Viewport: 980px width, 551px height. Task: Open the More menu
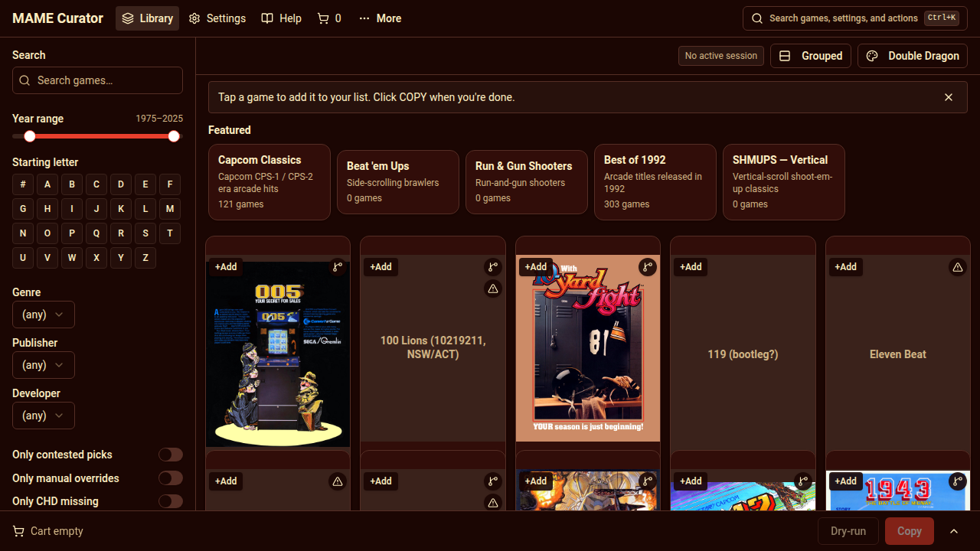click(380, 18)
